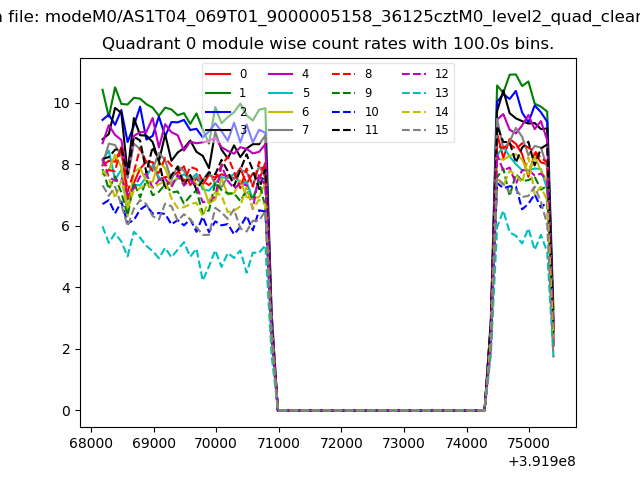Click the y-axis tick label 0
This screenshot has width=640, height=480.
(66, 411)
